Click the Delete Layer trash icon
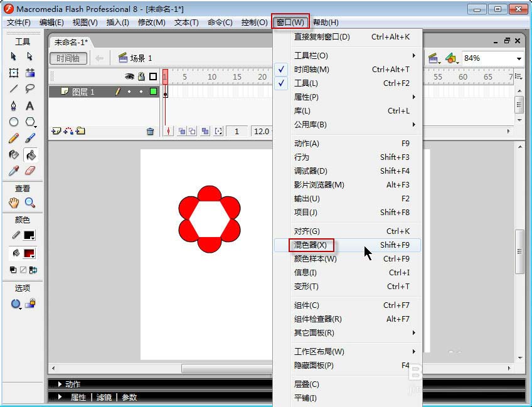 (x=151, y=131)
